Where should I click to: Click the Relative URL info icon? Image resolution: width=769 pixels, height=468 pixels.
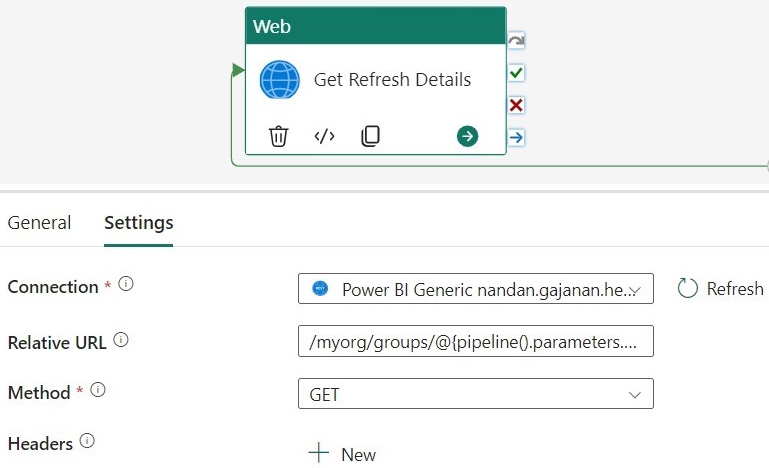pos(121,339)
